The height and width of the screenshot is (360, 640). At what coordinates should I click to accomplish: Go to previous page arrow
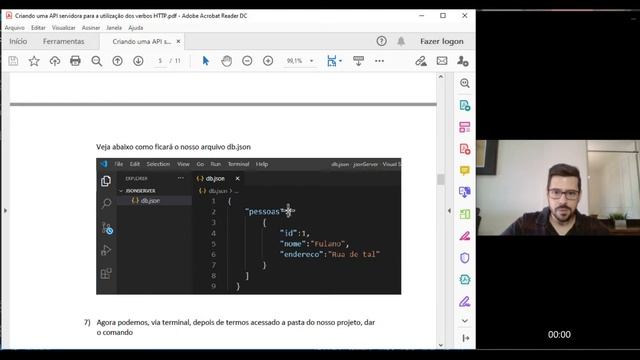tap(118, 61)
